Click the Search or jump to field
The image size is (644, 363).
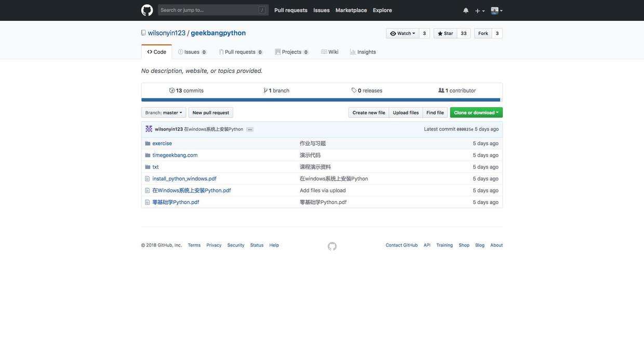tap(213, 10)
